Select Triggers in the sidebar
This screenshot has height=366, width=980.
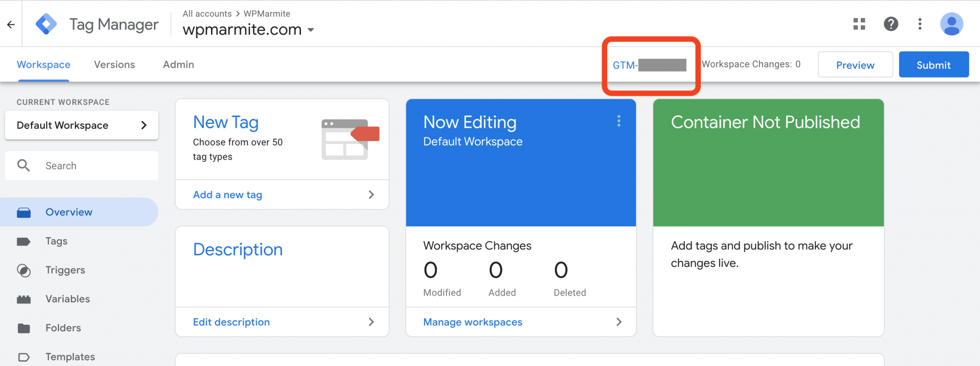coord(79,270)
